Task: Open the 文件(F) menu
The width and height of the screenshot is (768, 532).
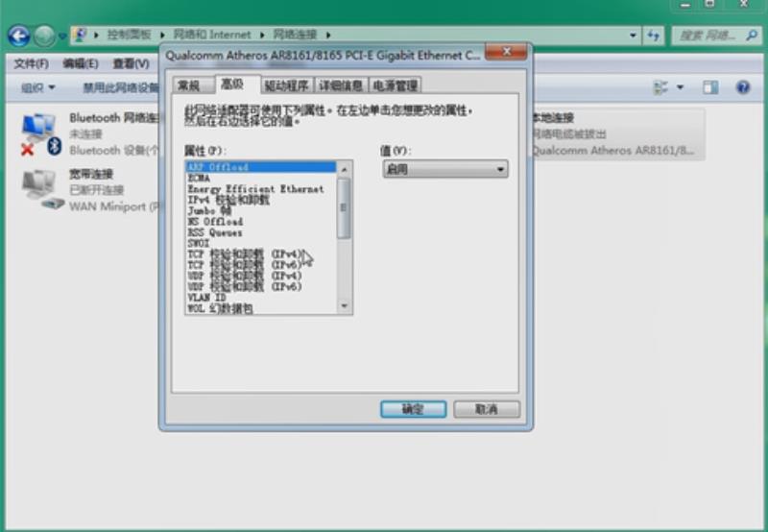Action: [31, 63]
